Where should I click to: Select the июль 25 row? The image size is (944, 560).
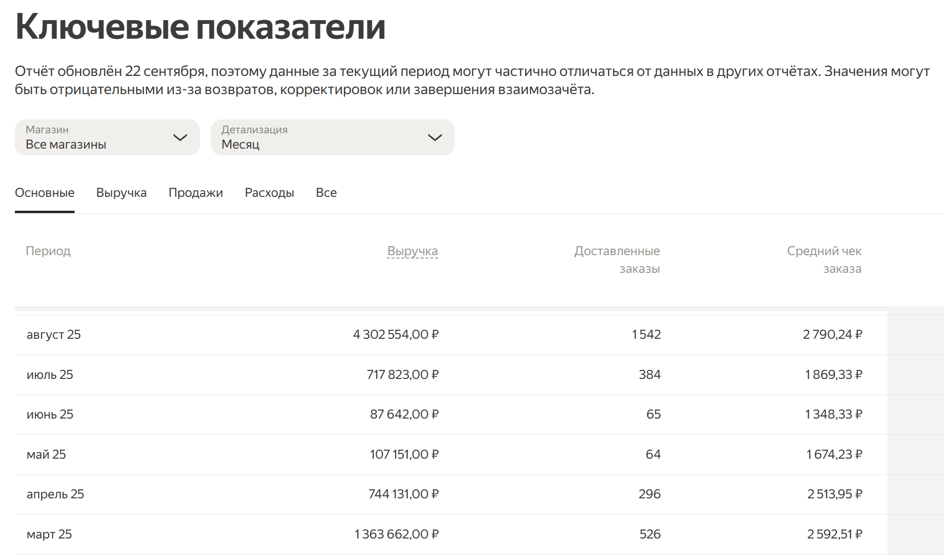[x=50, y=375]
